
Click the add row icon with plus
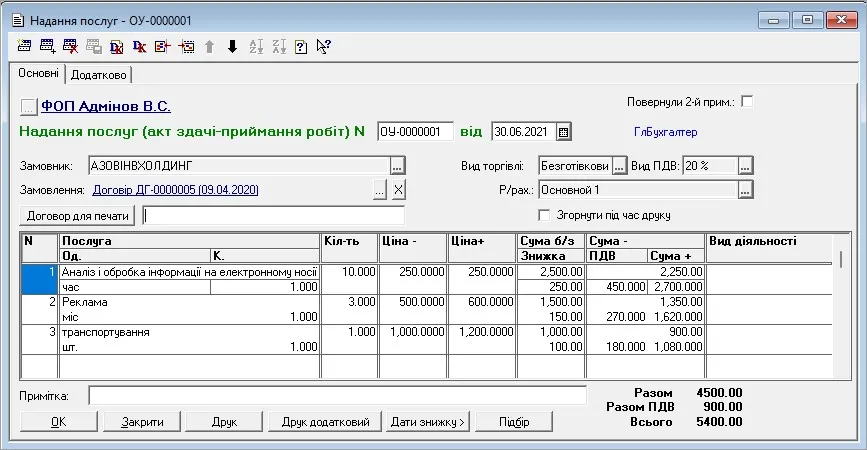coord(48,46)
